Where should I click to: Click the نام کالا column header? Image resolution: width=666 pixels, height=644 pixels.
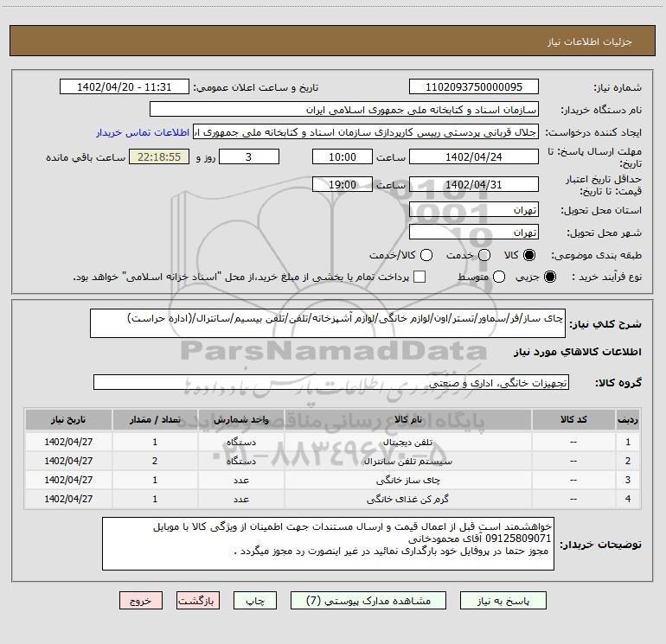407,419
